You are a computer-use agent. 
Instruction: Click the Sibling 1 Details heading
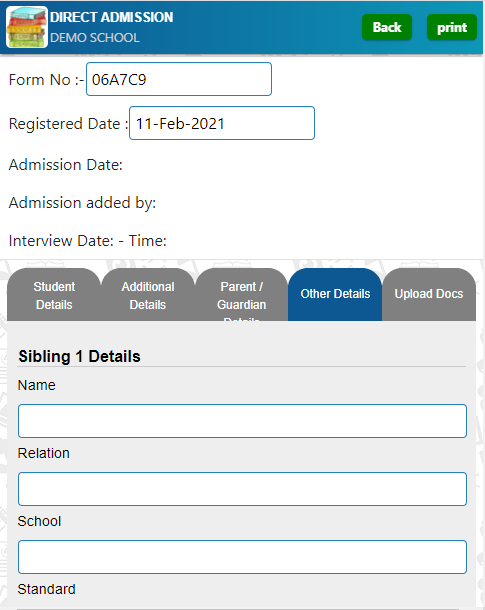[x=79, y=356]
